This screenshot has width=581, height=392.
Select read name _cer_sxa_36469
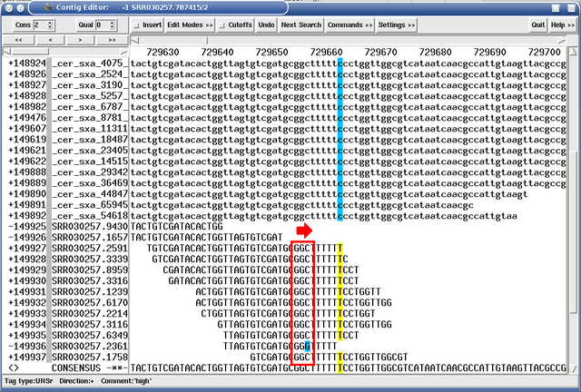pyautogui.click(x=89, y=183)
